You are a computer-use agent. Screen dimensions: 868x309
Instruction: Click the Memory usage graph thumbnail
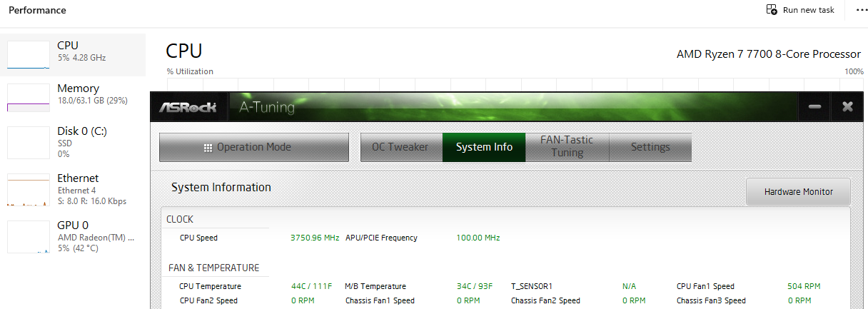pyautogui.click(x=29, y=98)
